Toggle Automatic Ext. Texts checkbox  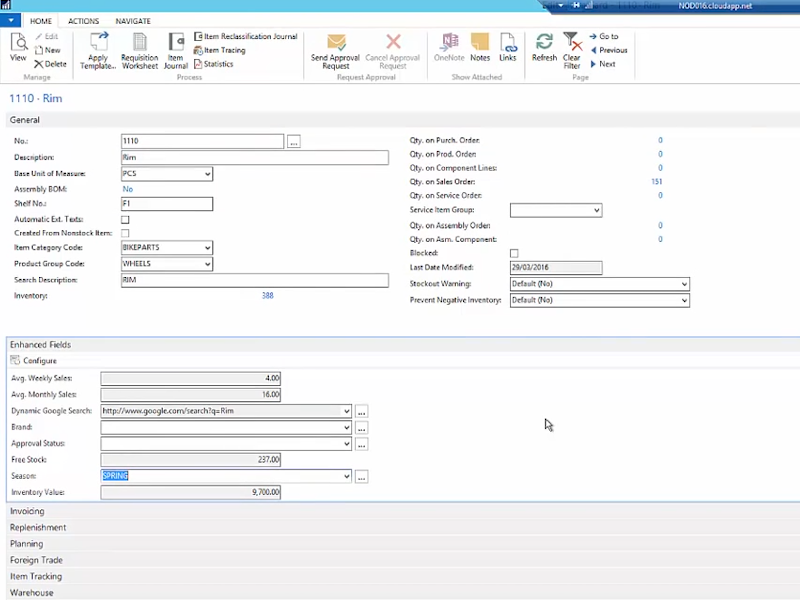(125, 219)
